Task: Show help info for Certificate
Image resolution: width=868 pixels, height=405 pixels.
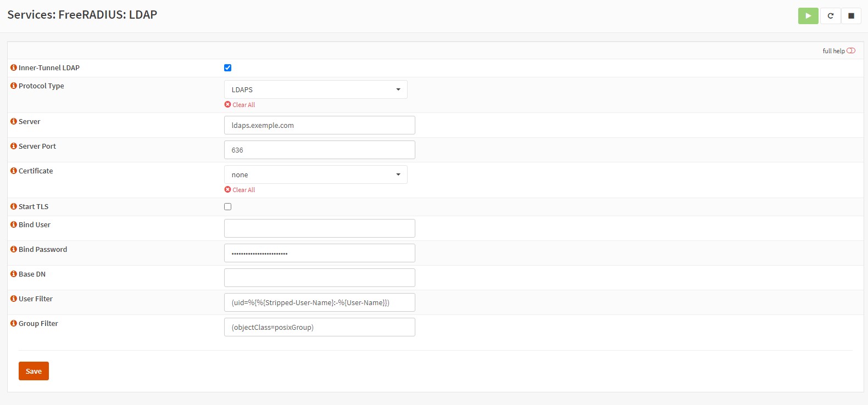Action: tap(14, 171)
